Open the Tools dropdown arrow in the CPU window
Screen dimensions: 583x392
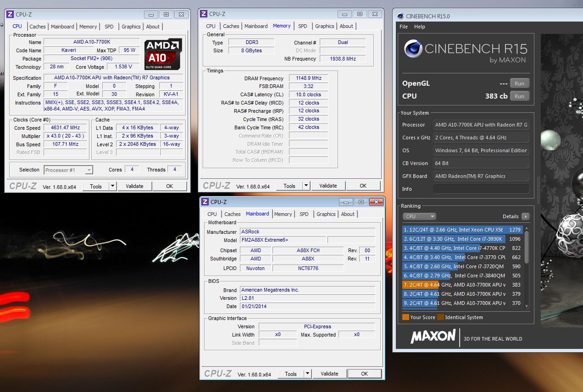click(112, 186)
